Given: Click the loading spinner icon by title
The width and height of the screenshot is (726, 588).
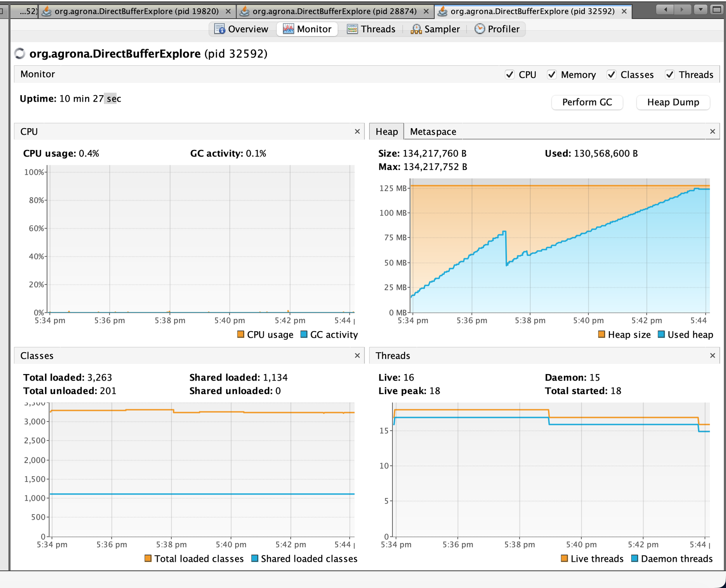Looking at the screenshot, I should click(x=20, y=54).
